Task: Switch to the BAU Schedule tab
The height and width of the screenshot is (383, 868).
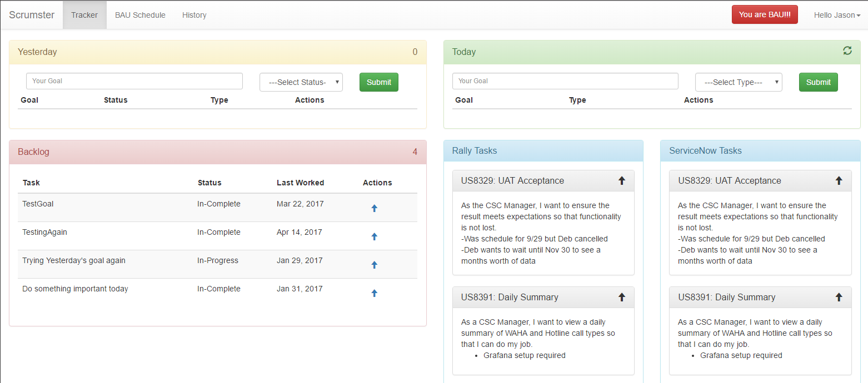Action: 140,15
